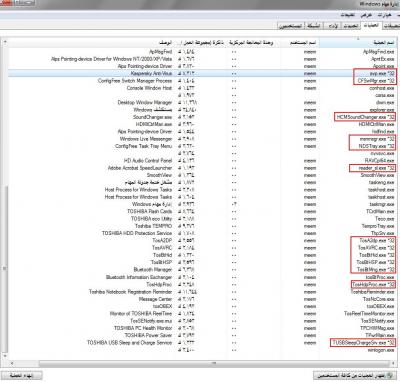Select the reader_sl.exe *32 process
The height and width of the screenshot is (382, 400).
(x=376, y=168)
